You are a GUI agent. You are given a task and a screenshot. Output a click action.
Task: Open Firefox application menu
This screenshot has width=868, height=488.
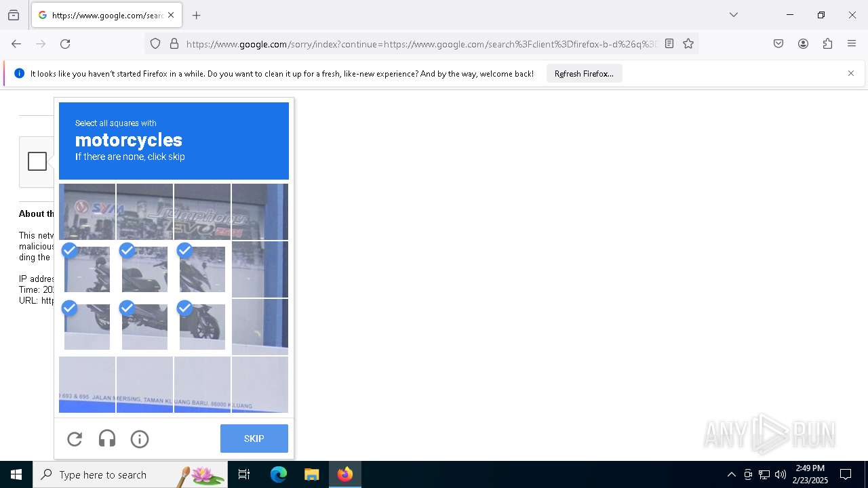tap(852, 44)
